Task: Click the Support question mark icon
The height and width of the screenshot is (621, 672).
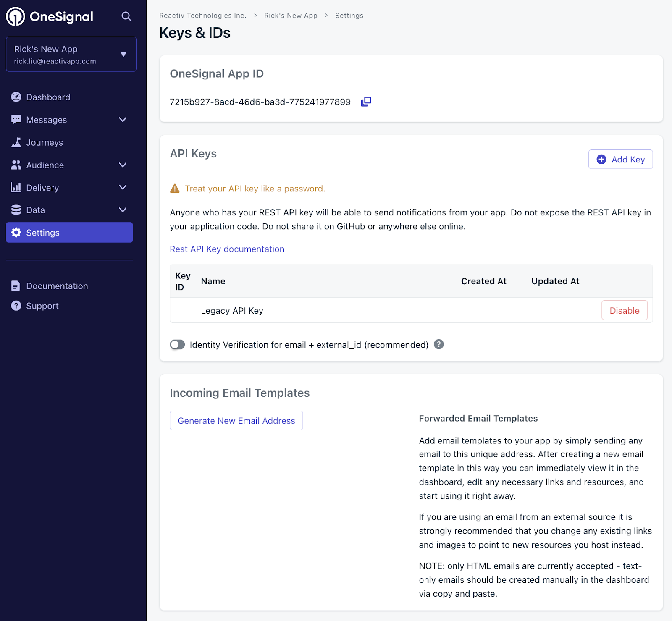Action: click(16, 306)
